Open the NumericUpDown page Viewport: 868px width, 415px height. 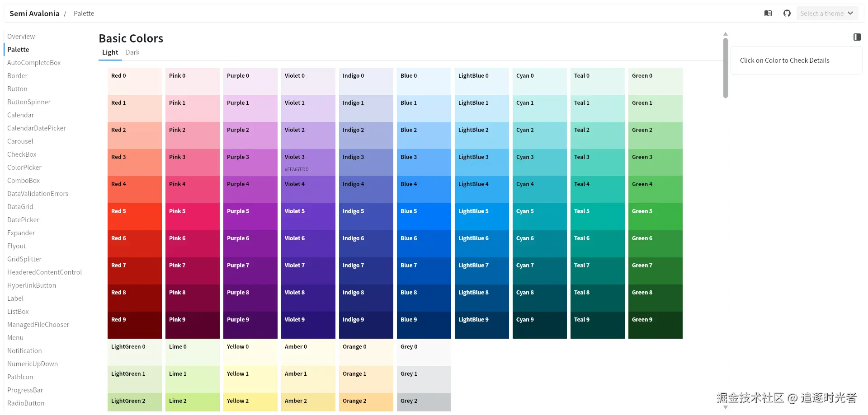[x=33, y=364]
